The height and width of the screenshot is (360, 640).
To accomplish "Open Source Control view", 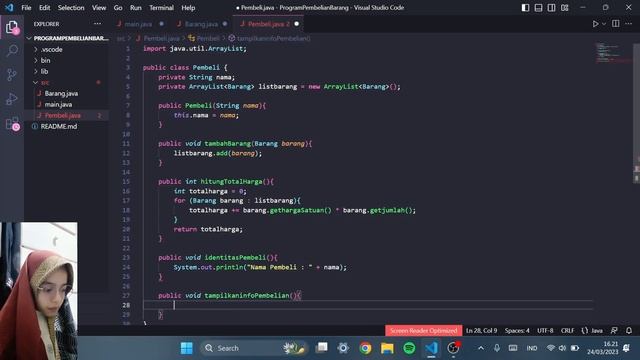I will 12,75.
